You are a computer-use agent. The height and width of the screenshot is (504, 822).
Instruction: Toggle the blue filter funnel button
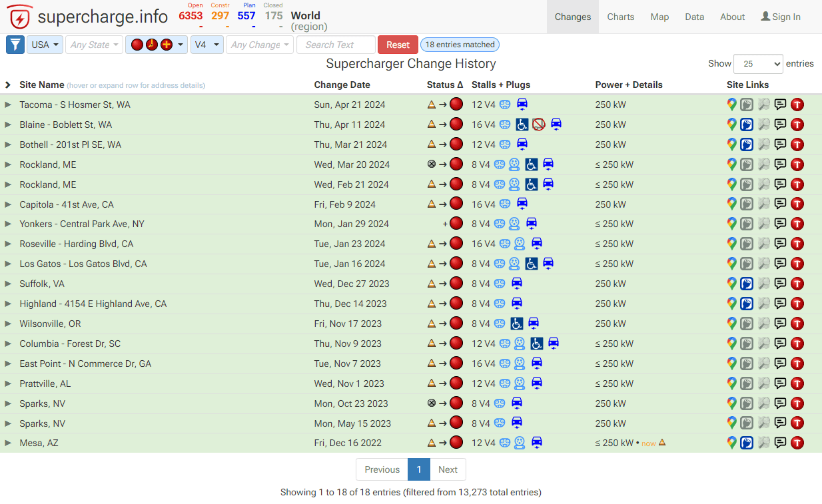15,45
